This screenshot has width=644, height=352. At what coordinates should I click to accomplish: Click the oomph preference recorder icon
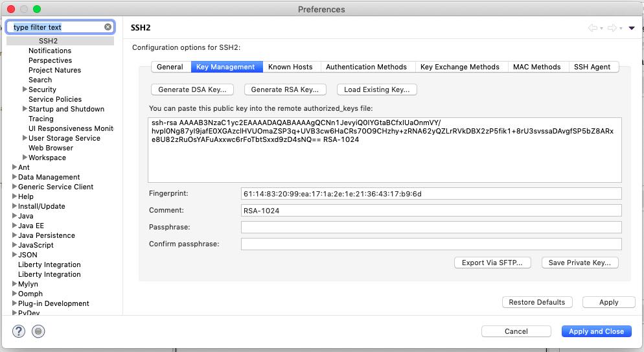click(39, 331)
